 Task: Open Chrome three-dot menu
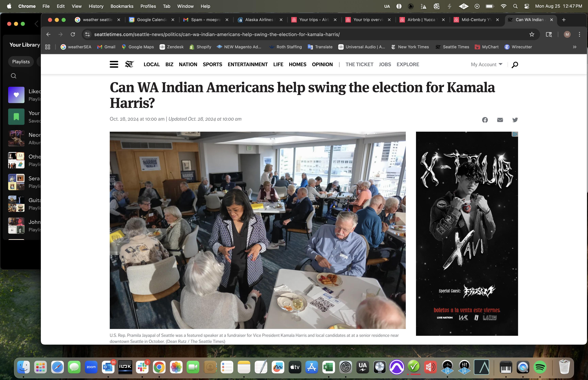(579, 35)
